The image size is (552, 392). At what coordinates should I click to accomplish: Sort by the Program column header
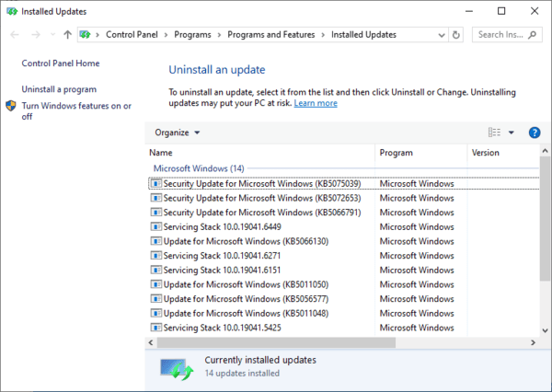coord(421,153)
